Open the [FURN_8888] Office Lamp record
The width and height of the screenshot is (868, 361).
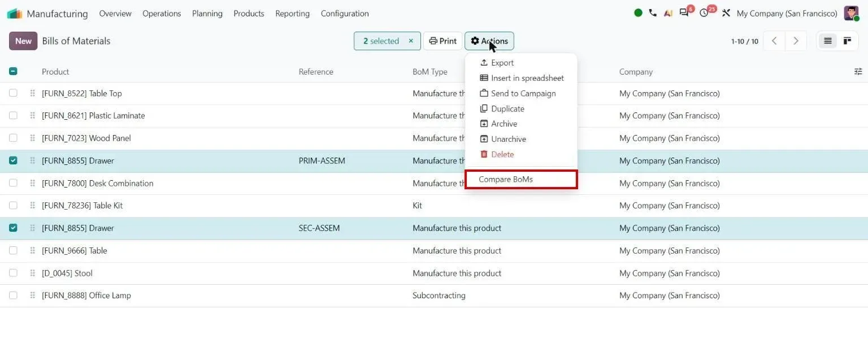86,295
